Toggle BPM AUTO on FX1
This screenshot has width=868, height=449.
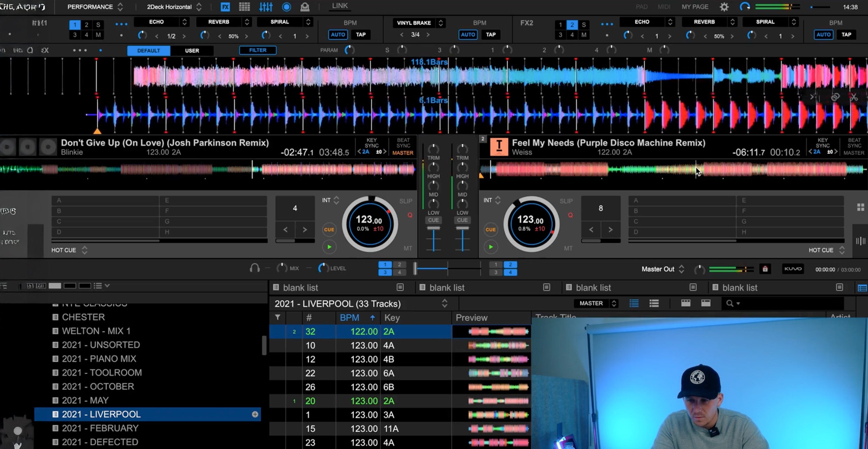(338, 34)
